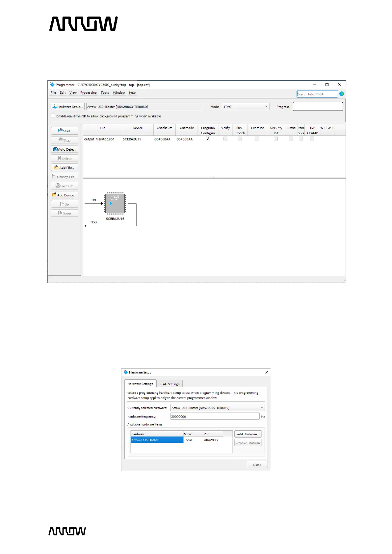Switch to JTAG Settings tab
This screenshot has height=554, width=392.
point(170,384)
